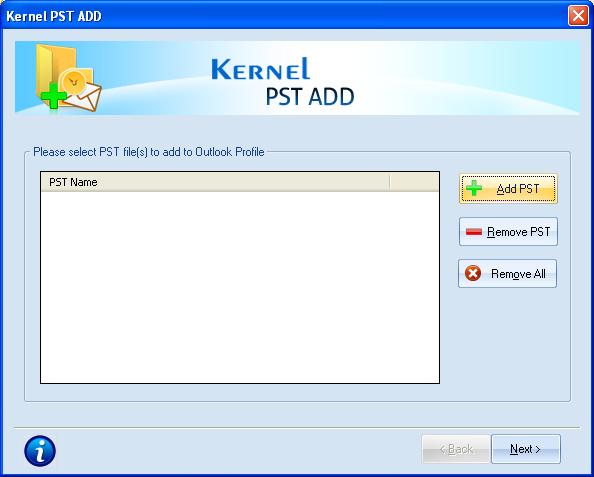Clear the list with Remove All
The image size is (594, 477).
[508, 274]
